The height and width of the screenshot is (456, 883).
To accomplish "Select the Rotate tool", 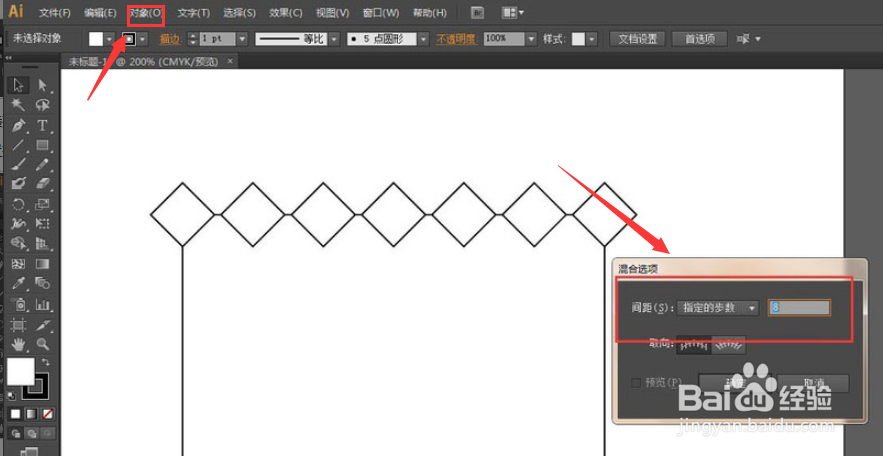I will (x=19, y=204).
